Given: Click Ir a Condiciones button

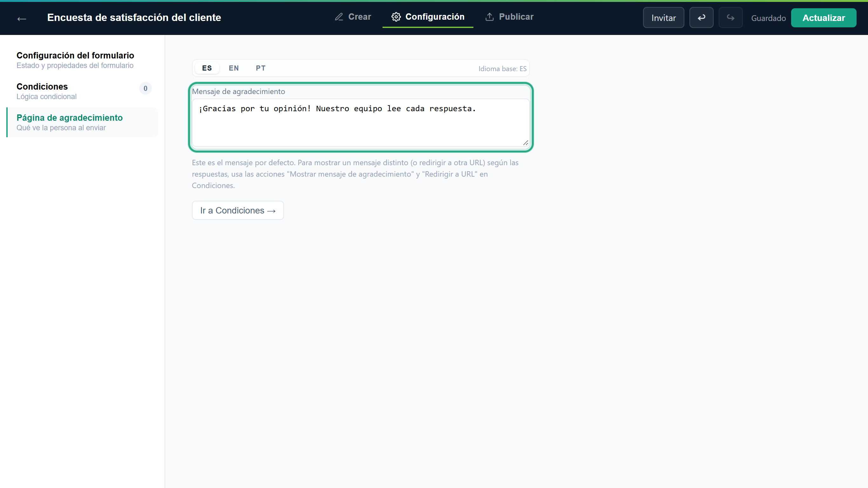Looking at the screenshot, I should (x=238, y=210).
